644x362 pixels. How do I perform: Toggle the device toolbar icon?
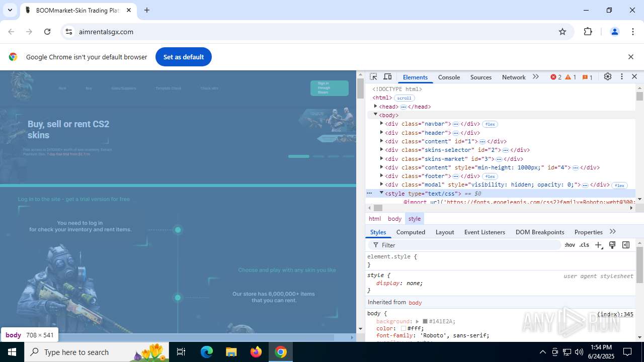tap(387, 77)
